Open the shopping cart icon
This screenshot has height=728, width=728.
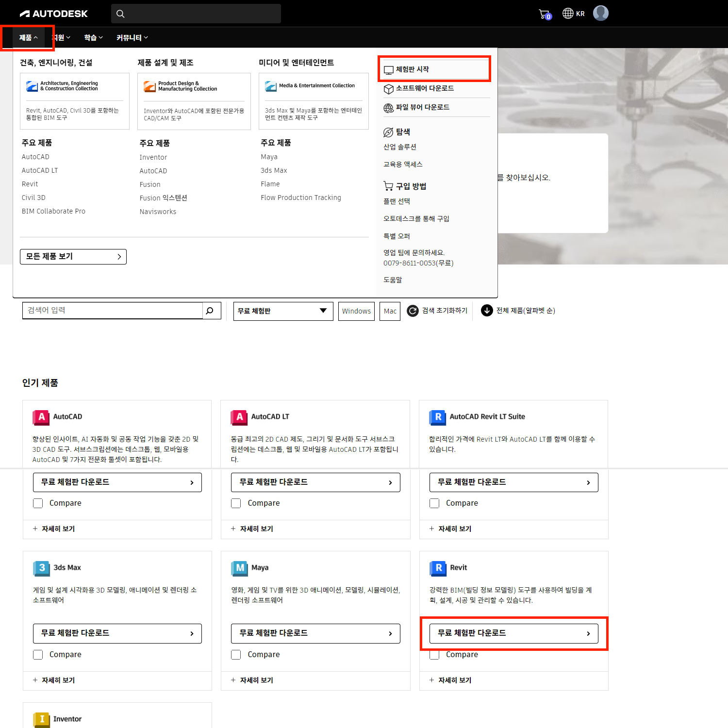[545, 14]
